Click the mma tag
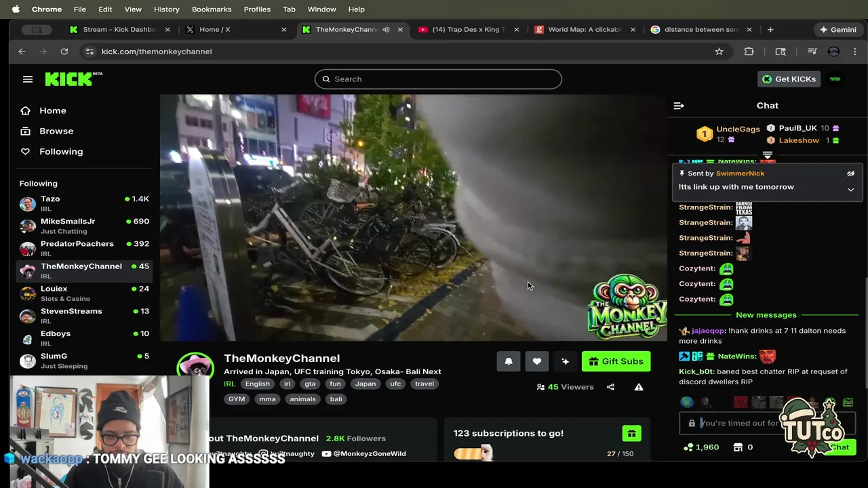 click(267, 399)
